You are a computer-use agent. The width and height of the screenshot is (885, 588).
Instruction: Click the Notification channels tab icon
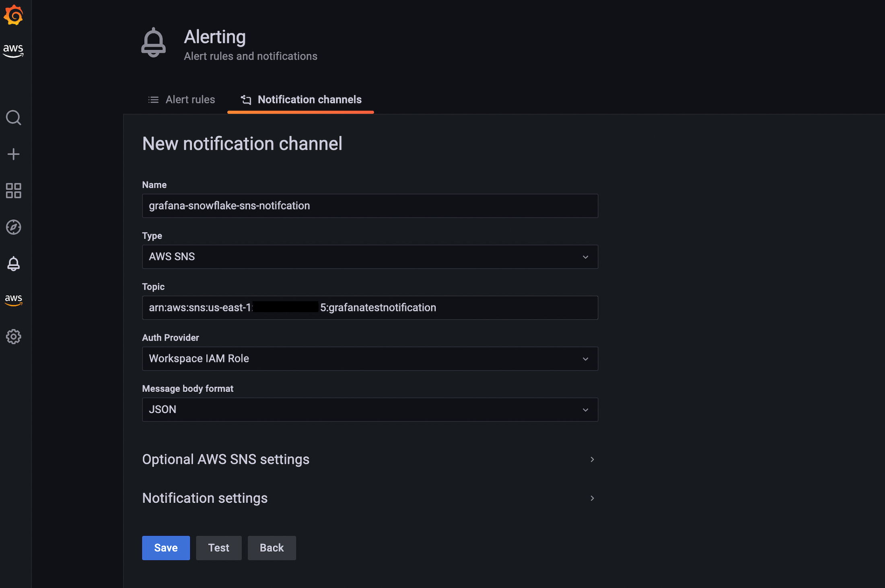click(246, 100)
